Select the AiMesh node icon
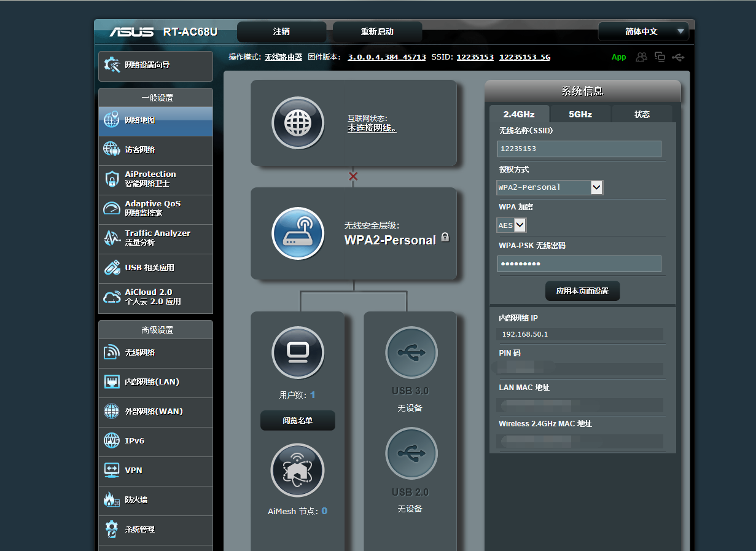This screenshot has width=756, height=551. click(298, 470)
